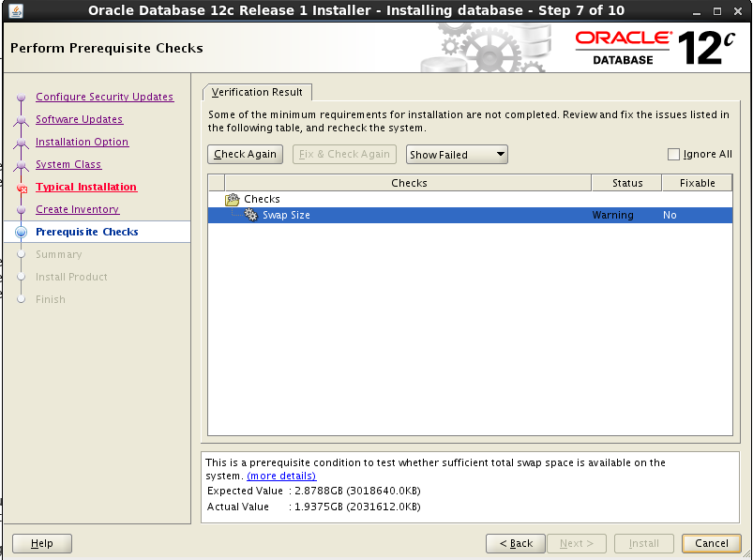Viewport: 753px width, 560px height.
Task: Click the Configure Security Updates step bullet
Action: 22,97
